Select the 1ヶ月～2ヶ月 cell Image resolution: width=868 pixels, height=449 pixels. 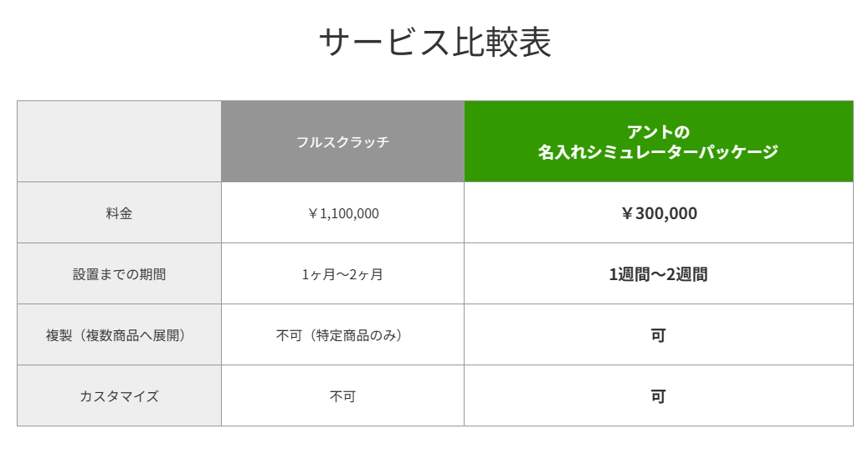coord(342,274)
